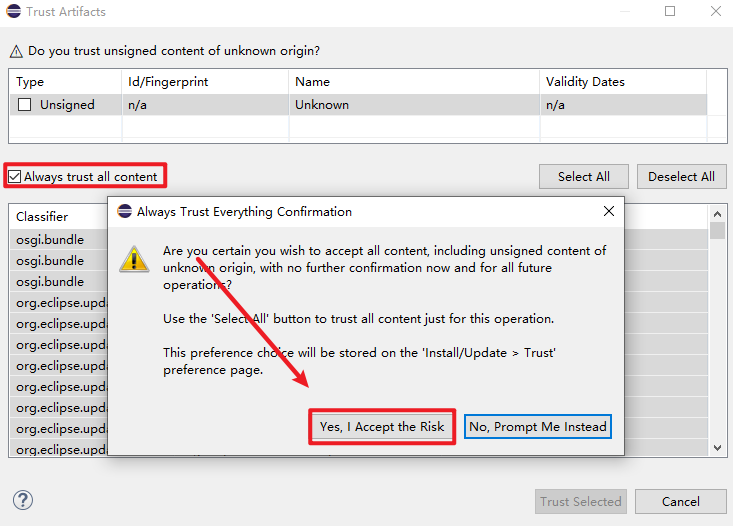Click the scroll up arrow of classifier list

tap(717, 214)
